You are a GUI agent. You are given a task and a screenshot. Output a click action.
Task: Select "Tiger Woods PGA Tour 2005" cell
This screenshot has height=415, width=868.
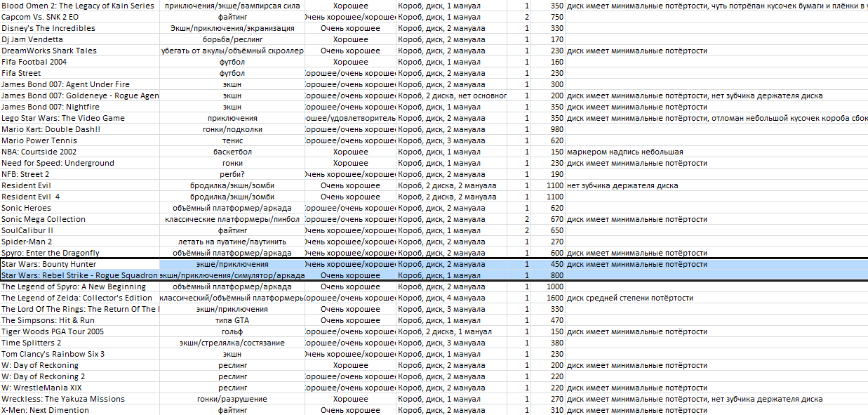point(80,331)
